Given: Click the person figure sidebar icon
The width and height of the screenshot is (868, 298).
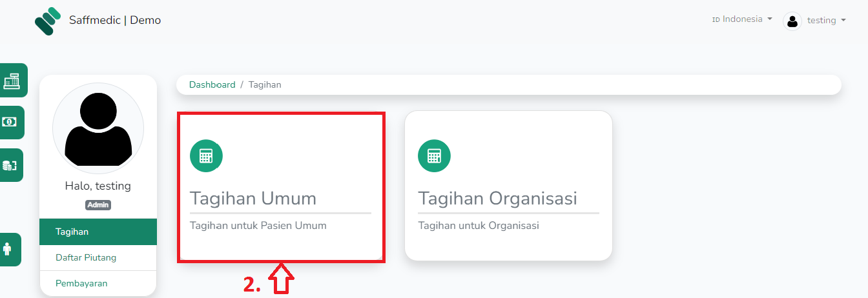Looking at the screenshot, I should [x=8, y=249].
